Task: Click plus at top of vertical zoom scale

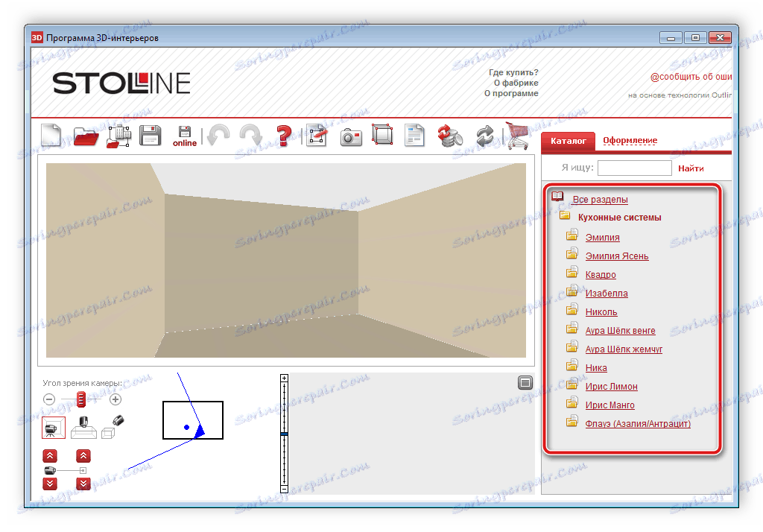Action: 284,379
